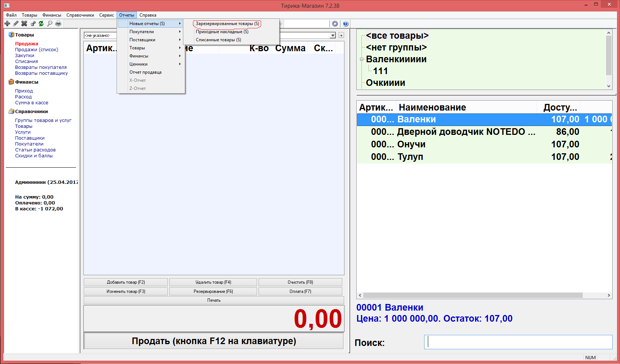Click inside the Поиск search field
The width and height of the screenshot is (620, 364).
click(518, 342)
